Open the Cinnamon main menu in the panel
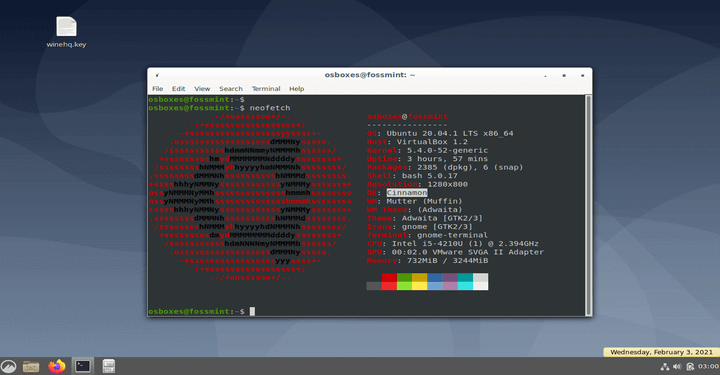Screen dimensions: 720x375 pos(9,366)
